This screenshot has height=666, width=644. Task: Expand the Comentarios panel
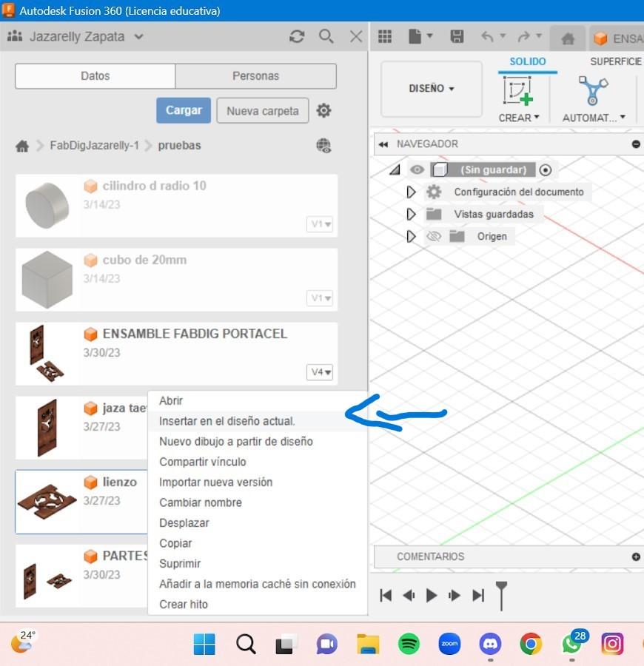click(x=636, y=556)
